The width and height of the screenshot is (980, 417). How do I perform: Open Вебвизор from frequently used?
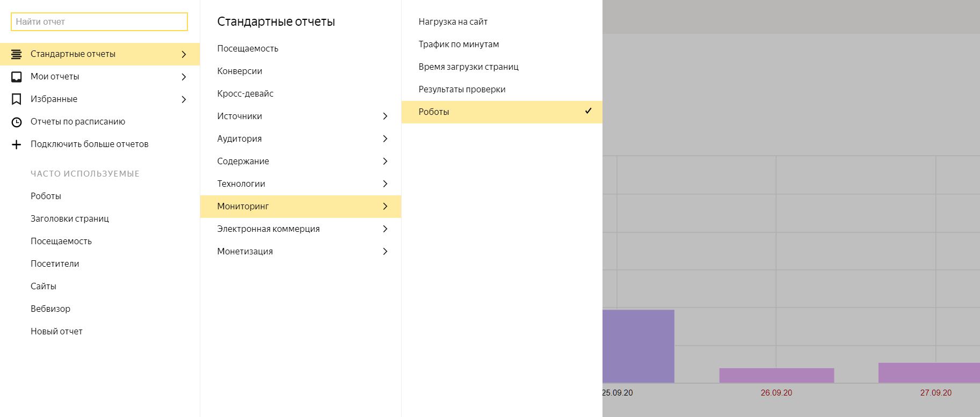click(x=50, y=309)
